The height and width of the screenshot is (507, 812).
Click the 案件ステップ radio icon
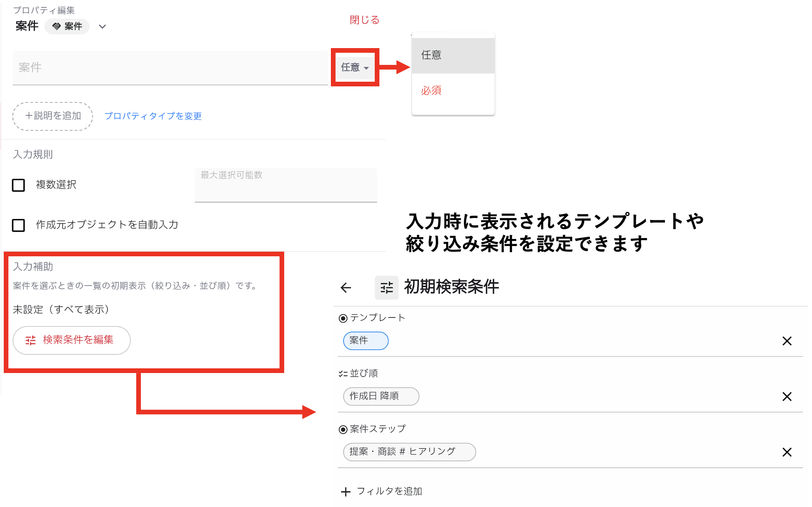pyautogui.click(x=343, y=430)
